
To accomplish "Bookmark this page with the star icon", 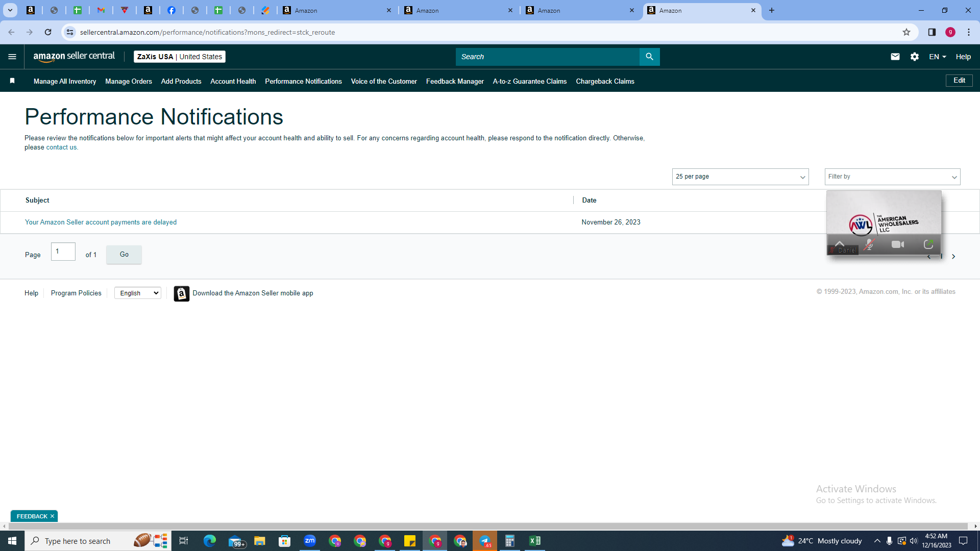I will (906, 32).
